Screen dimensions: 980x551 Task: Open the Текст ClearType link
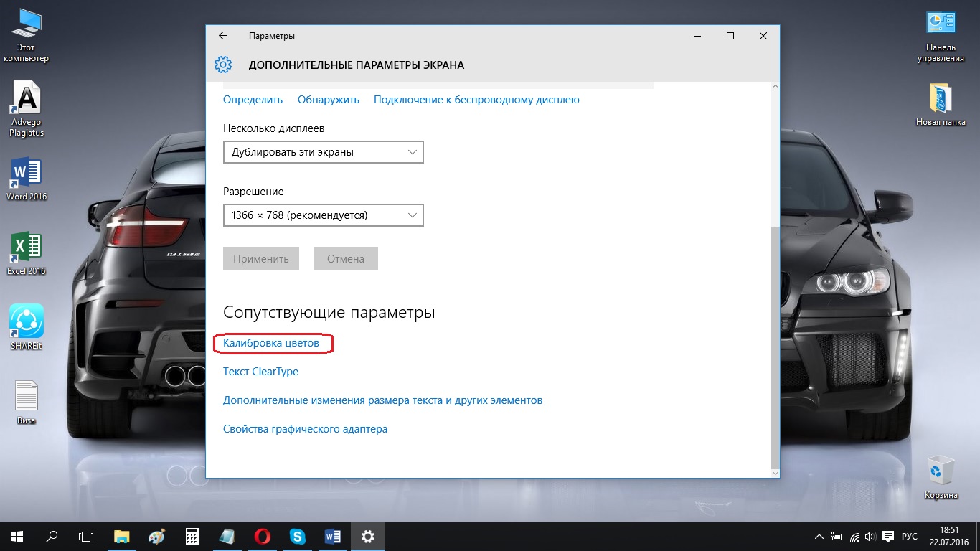pos(260,372)
